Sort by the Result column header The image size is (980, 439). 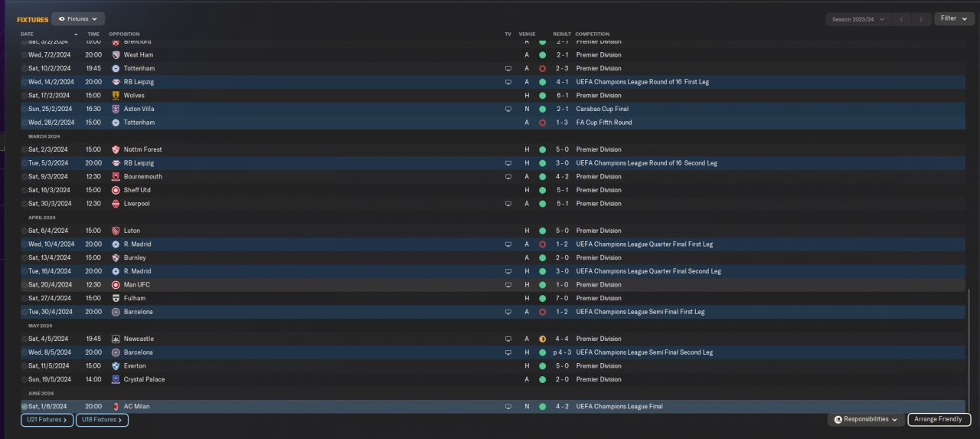(562, 34)
